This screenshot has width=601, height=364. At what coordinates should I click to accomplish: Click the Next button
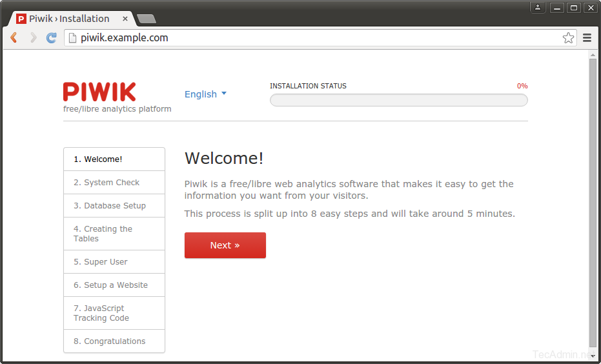[x=225, y=245]
